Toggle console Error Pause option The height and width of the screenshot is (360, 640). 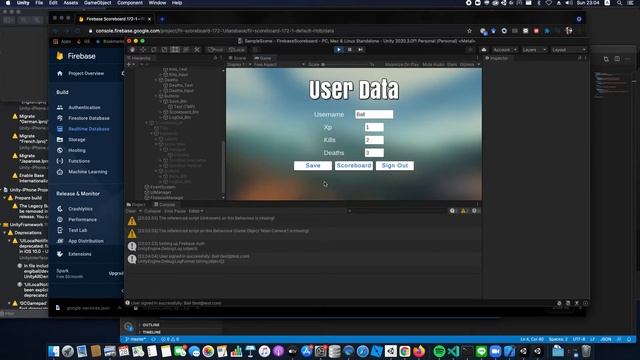175,211
